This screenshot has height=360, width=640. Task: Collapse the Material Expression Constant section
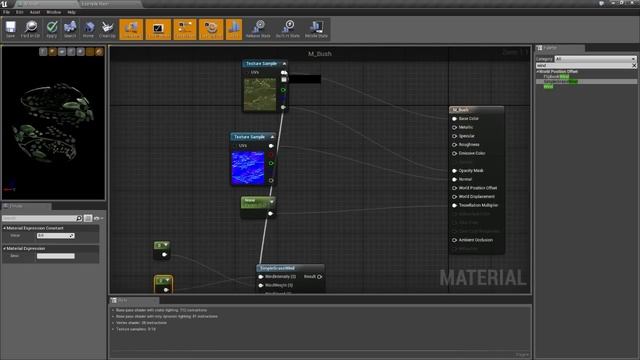point(4,228)
